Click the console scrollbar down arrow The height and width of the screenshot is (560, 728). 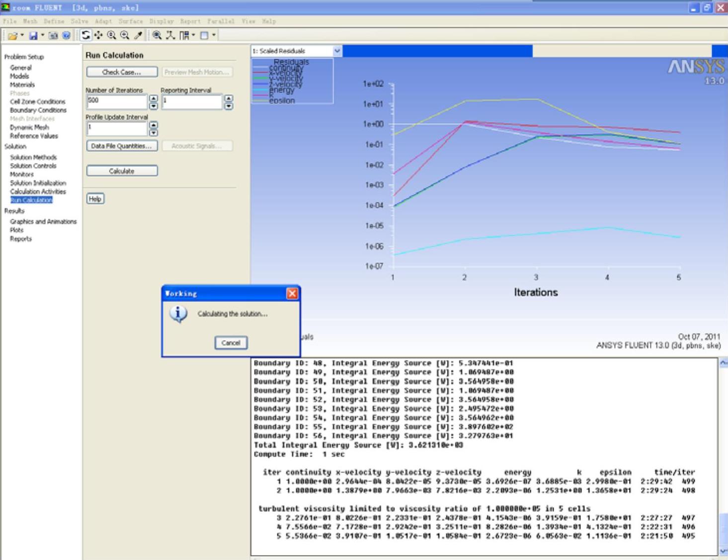(724, 551)
